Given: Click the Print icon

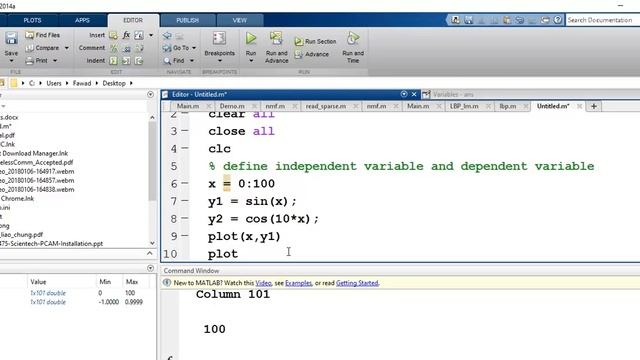Looking at the screenshot, I should tap(29, 60).
